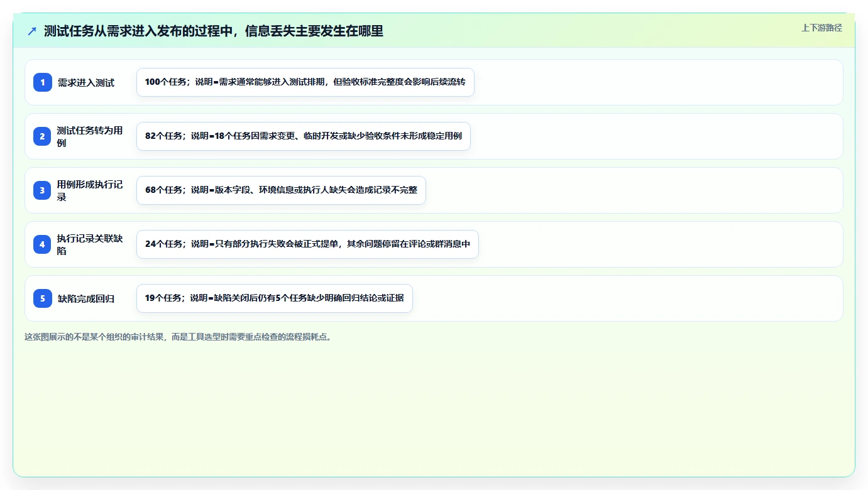Click the 上下游路径 label in header
This screenshot has width=868, height=490.
[x=821, y=28]
